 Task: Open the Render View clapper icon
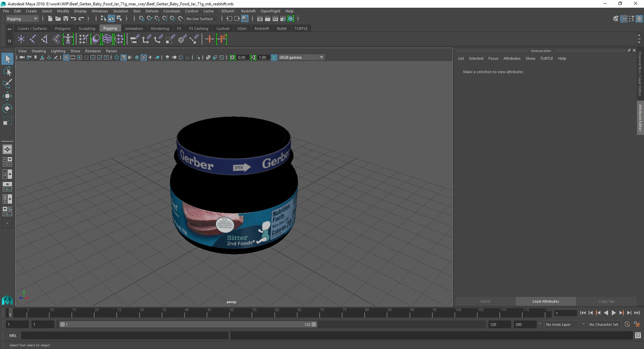(x=260, y=19)
